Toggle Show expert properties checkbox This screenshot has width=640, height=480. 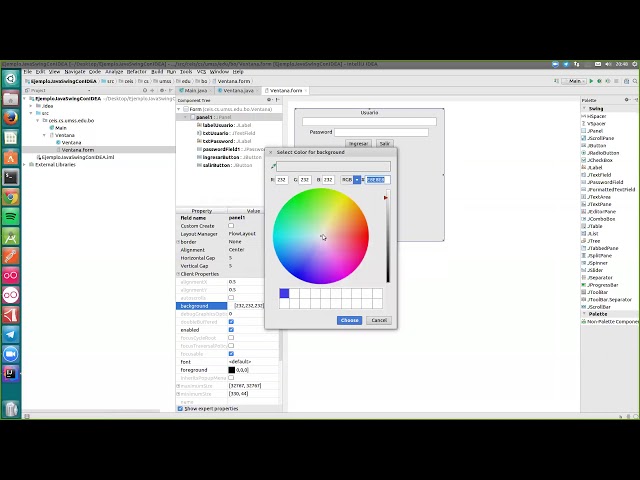click(180, 409)
